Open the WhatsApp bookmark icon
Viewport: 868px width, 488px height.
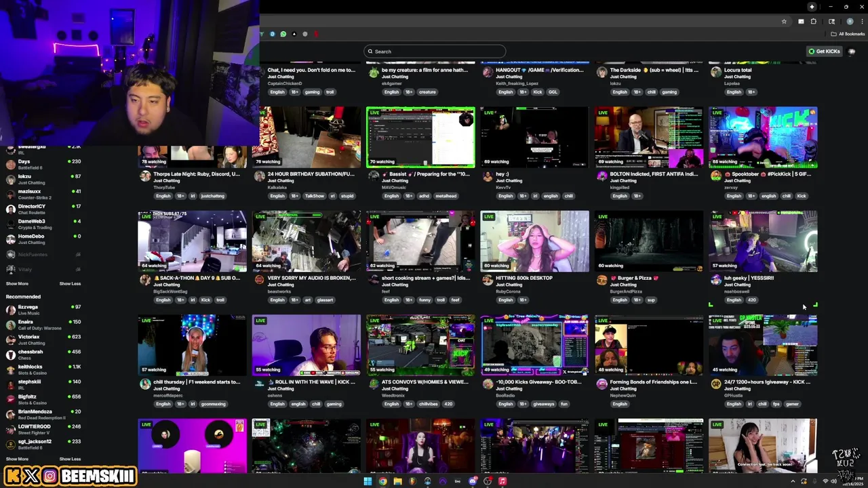coord(283,34)
